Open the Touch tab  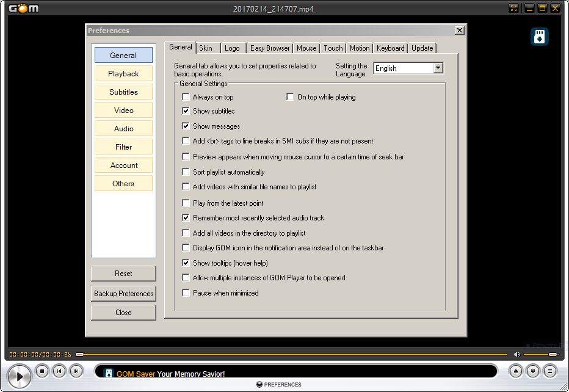pyautogui.click(x=333, y=48)
